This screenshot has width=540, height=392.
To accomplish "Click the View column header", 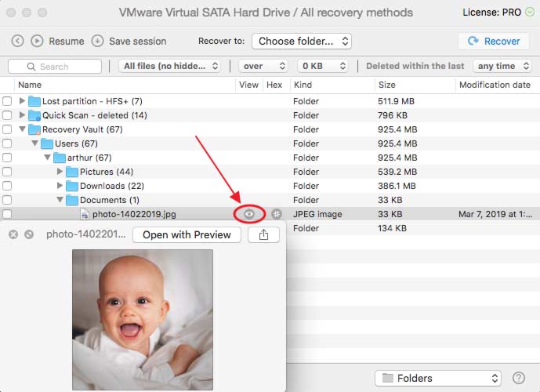I will pos(248,85).
